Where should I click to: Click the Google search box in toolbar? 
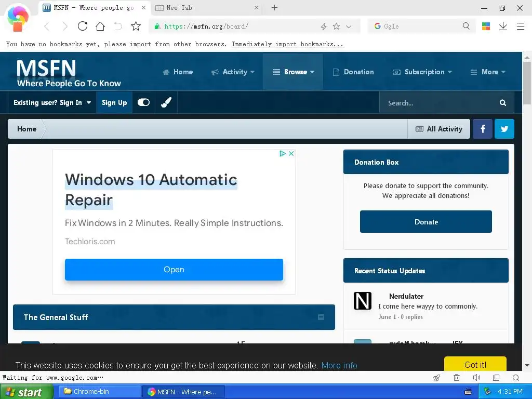pyautogui.click(x=421, y=26)
